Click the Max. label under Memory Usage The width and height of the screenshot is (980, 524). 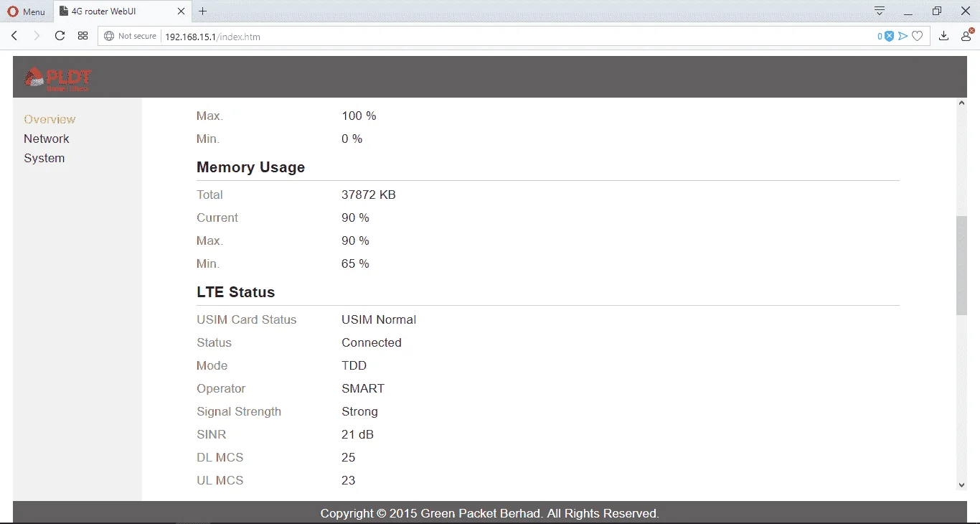pyautogui.click(x=209, y=240)
